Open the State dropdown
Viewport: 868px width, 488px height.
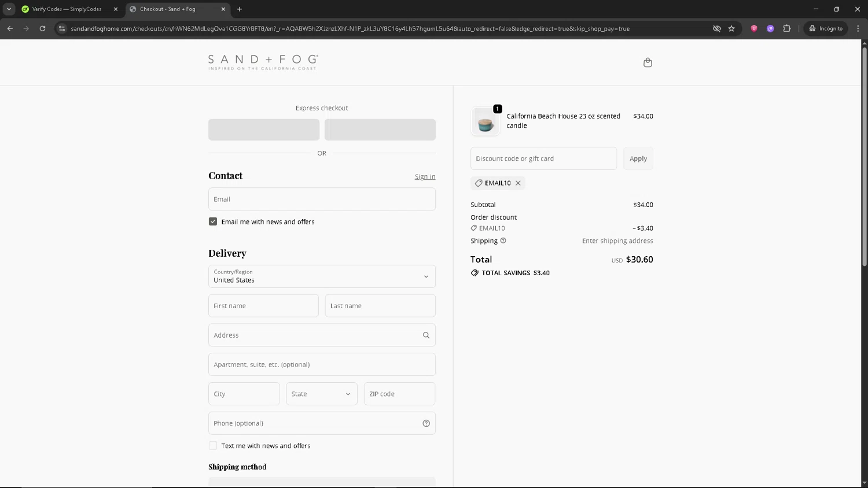(x=322, y=394)
